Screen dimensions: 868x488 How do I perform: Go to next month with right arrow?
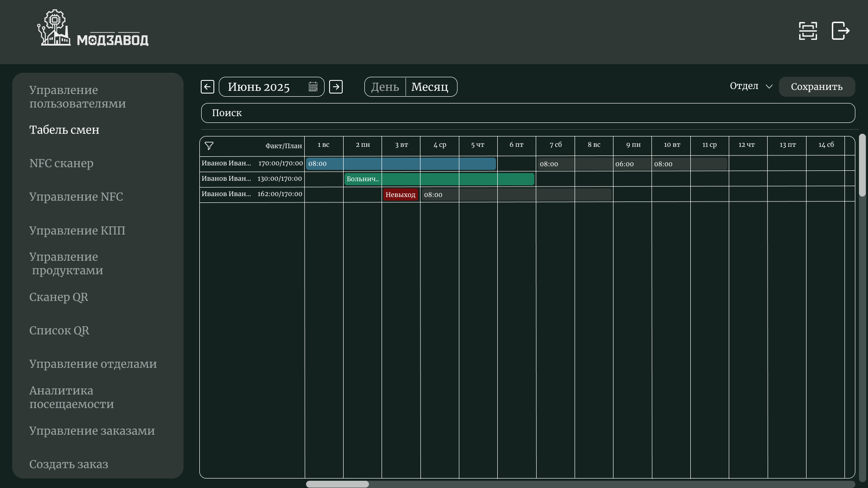(x=336, y=87)
